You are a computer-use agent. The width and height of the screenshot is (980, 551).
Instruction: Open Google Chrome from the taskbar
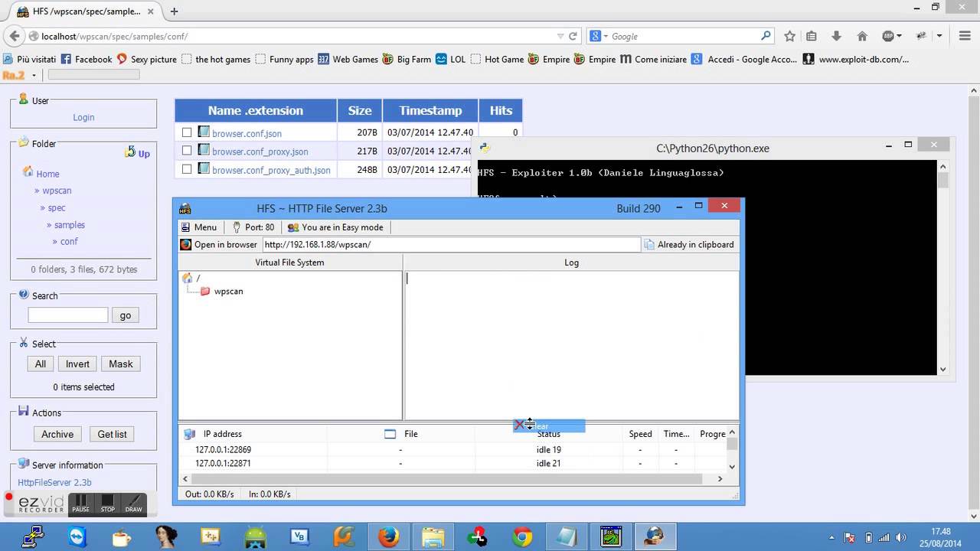(523, 537)
